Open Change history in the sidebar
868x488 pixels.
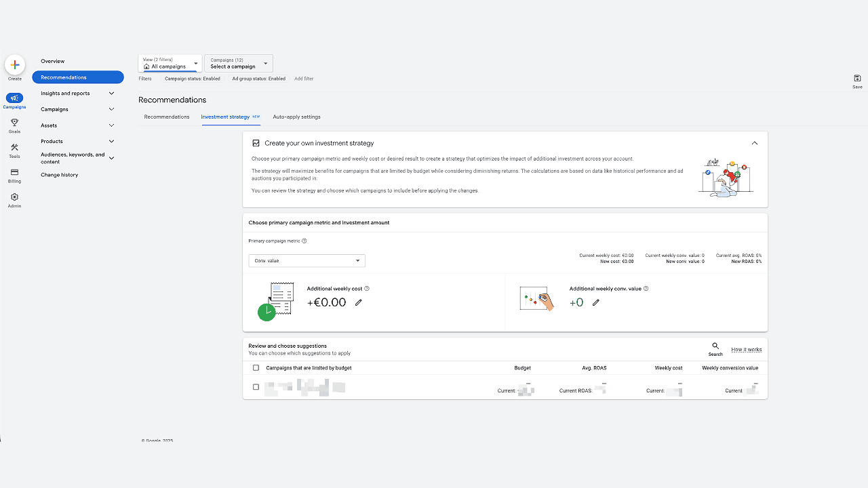[x=59, y=175]
